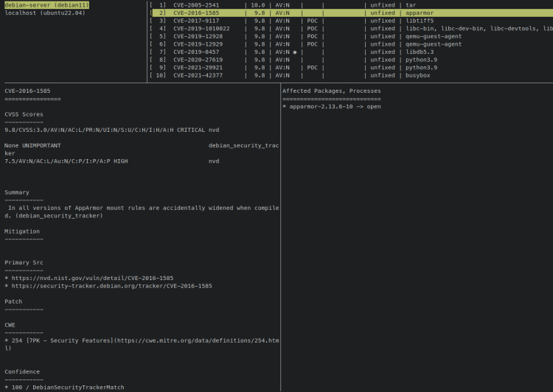Click the libdb5.3 package name
This screenshot has width=553, height=392.
tap(420, 52)
